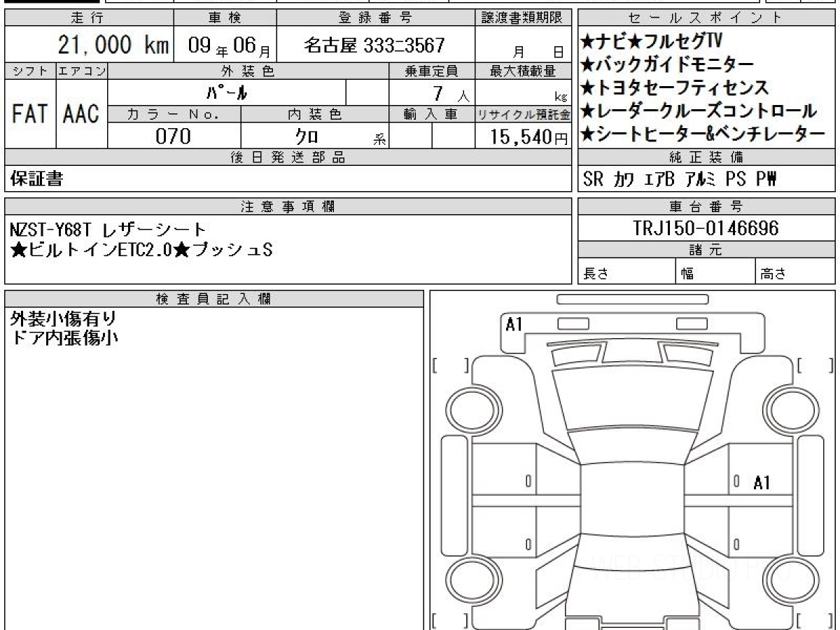Viewport: 840px width, 630px height.
Task: Click the カラーNo. label
Action: [174, 114]
